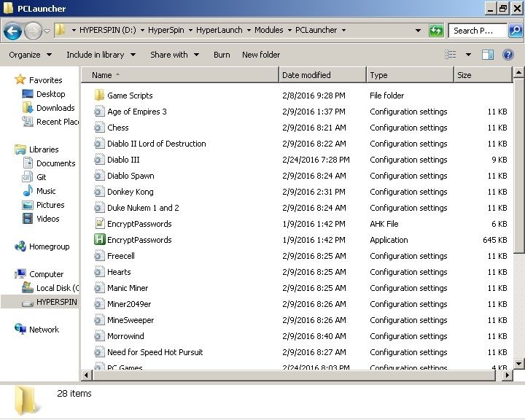
Task: Expand the address bar history dropdown
Action: click(418, 31)
